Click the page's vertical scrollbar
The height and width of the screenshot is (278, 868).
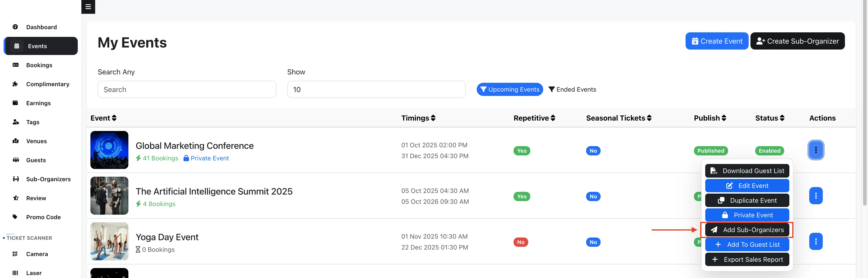coord(864,101)
